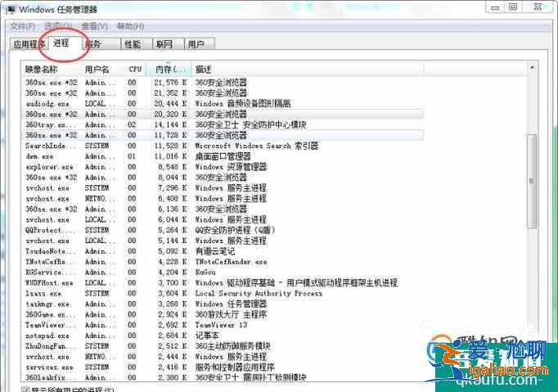
Task: Switch to the 用户 tab
Action: pos(200,44)
